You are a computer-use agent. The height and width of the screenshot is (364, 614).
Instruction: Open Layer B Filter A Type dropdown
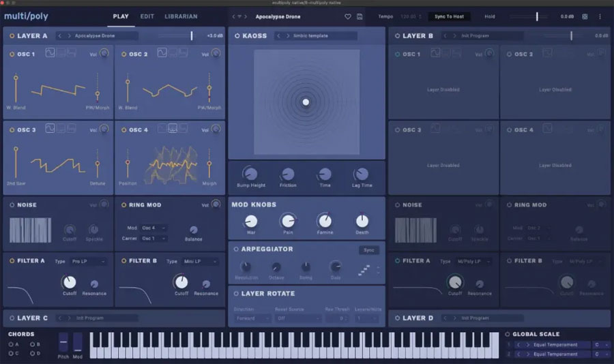[474, 262]
